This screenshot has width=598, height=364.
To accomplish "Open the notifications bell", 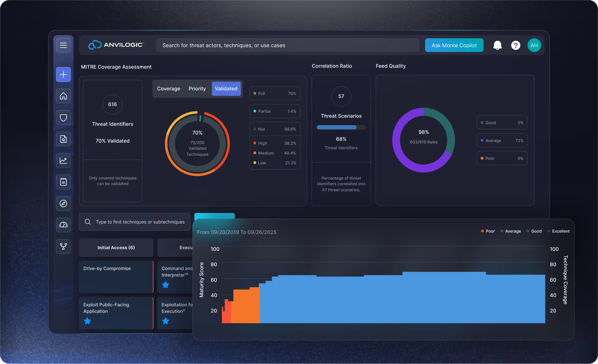I will [x=497, y=45].
